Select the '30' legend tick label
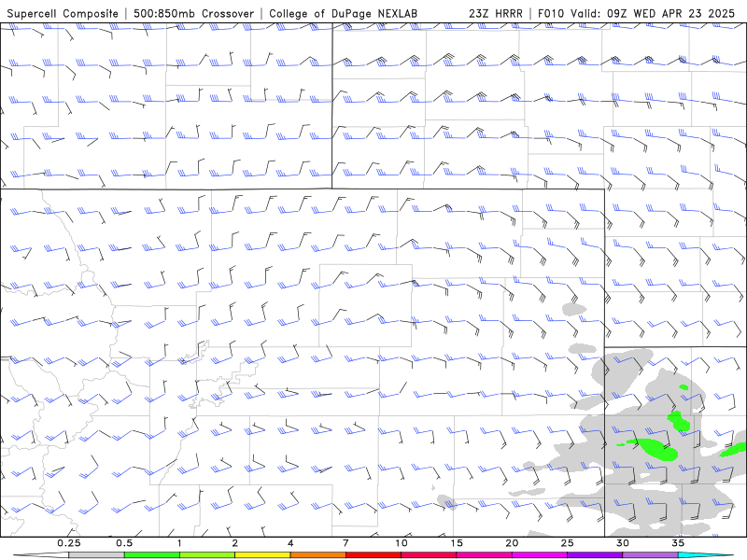The width and height of the screenshot is (747, 560). click(622, 543)
